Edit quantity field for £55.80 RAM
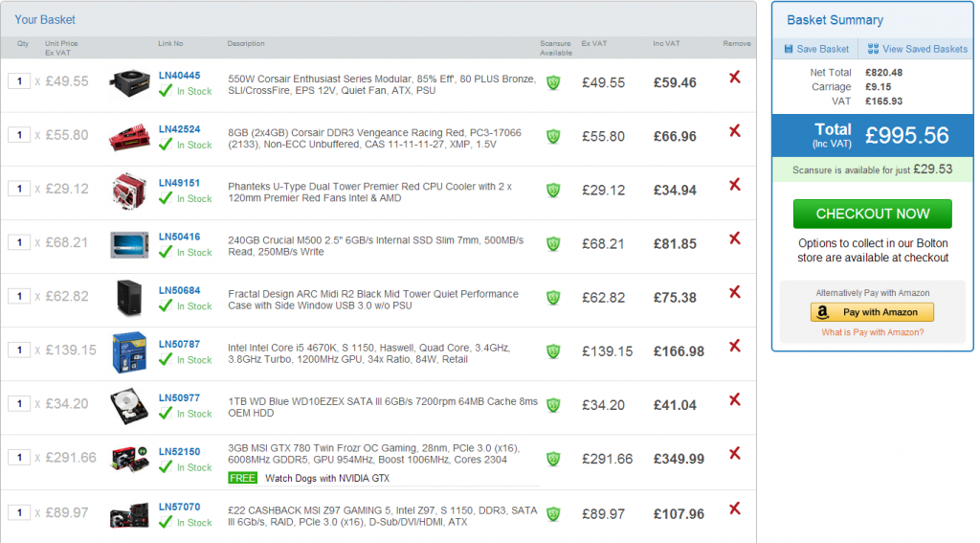 pyautogui.click(x=19, y=135)
